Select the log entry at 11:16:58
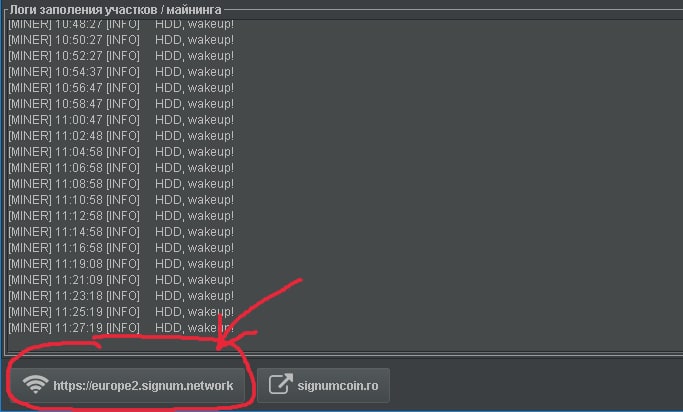The image size is (683, 412). 121,248
